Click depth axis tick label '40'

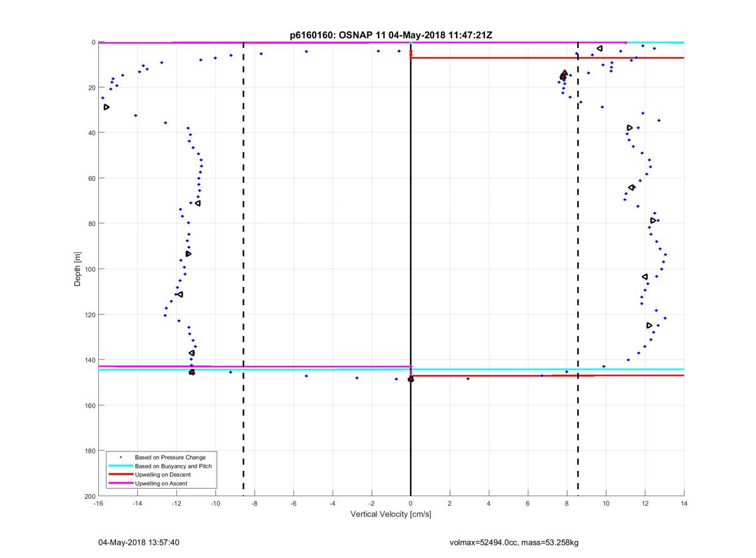tap(91, 133)
